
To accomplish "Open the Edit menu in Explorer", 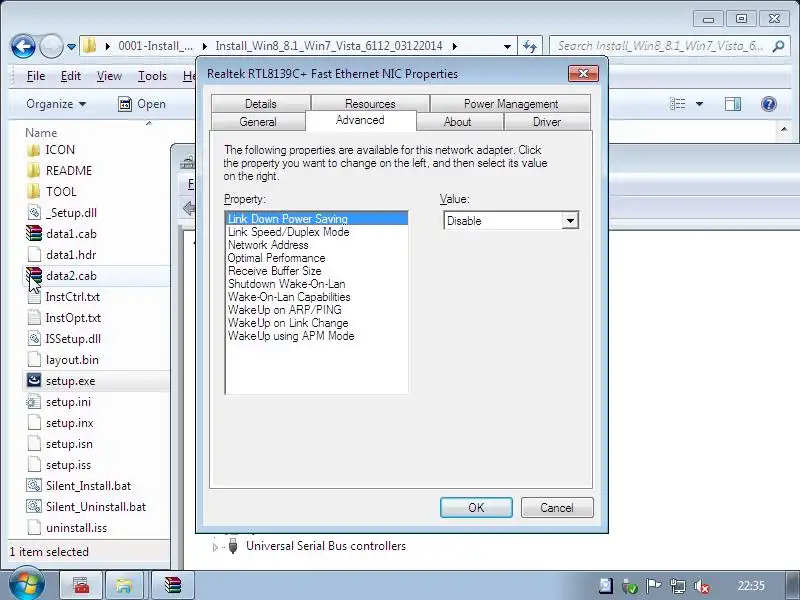I will [x=70, y=76].
